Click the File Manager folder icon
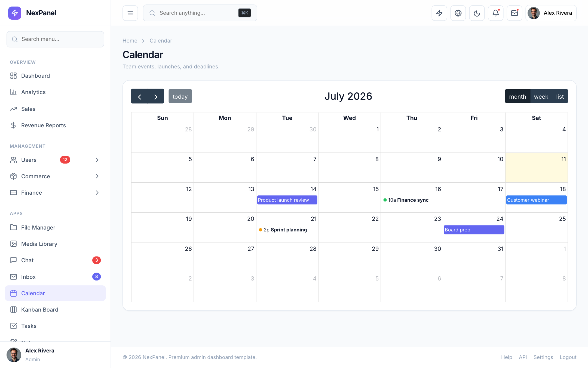The image size is (588, 368). [13, 227]
